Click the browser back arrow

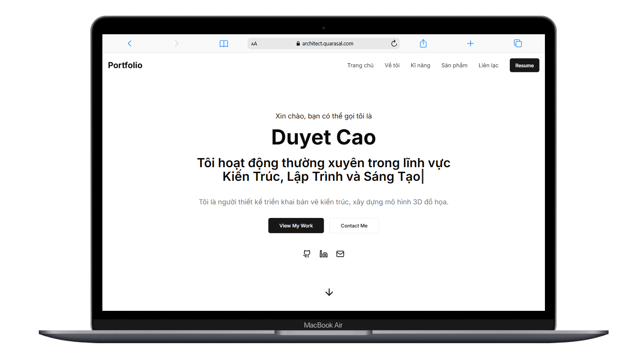[x=130, y=43]
